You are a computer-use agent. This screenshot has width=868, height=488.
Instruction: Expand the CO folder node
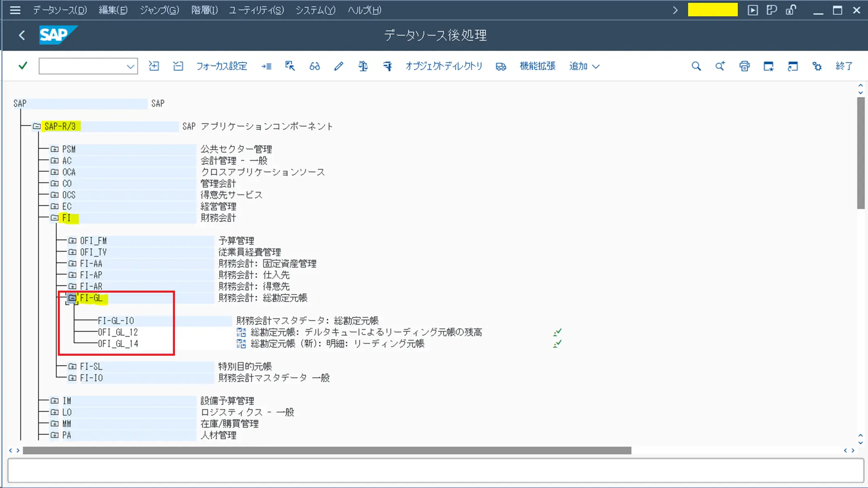[55, 183]
